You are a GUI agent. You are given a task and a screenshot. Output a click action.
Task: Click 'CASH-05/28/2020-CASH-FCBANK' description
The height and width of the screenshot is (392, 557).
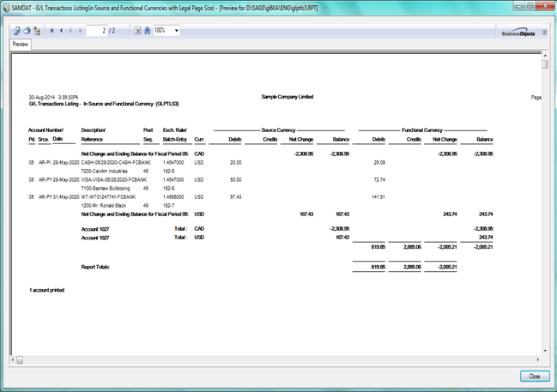pyautogui.click(x=116, y=163)
